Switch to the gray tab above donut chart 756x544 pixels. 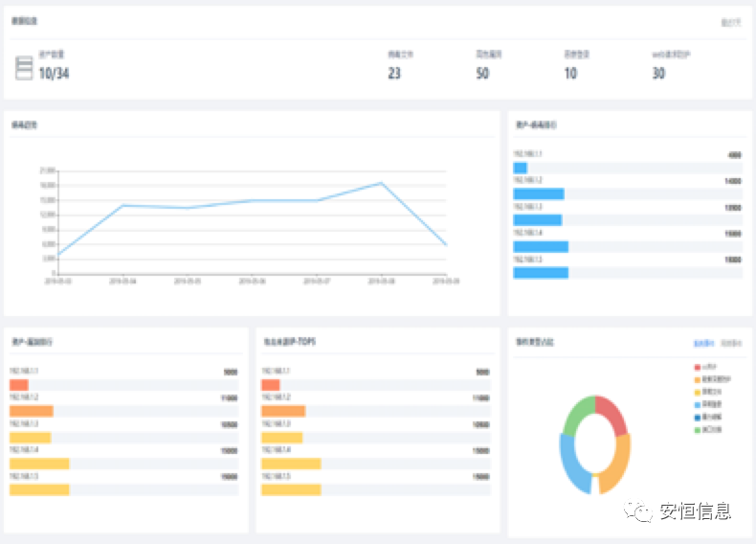coord(732,342)
